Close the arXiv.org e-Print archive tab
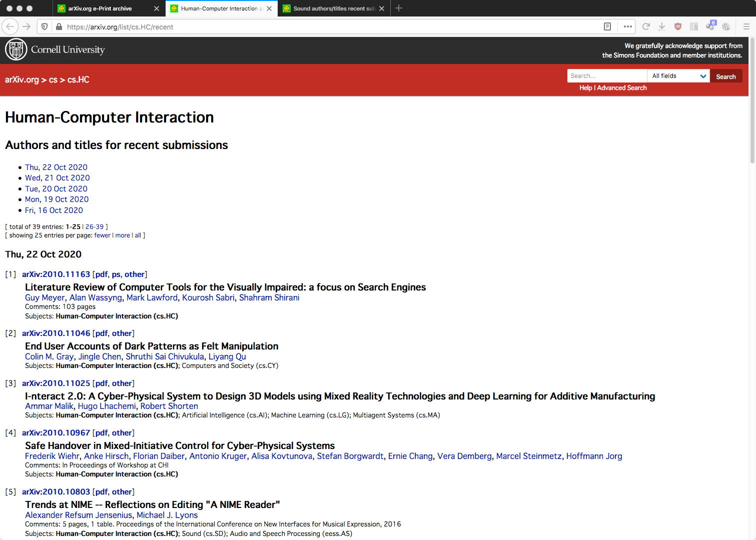This screenshot has width=756, height=540. (156, 8)
